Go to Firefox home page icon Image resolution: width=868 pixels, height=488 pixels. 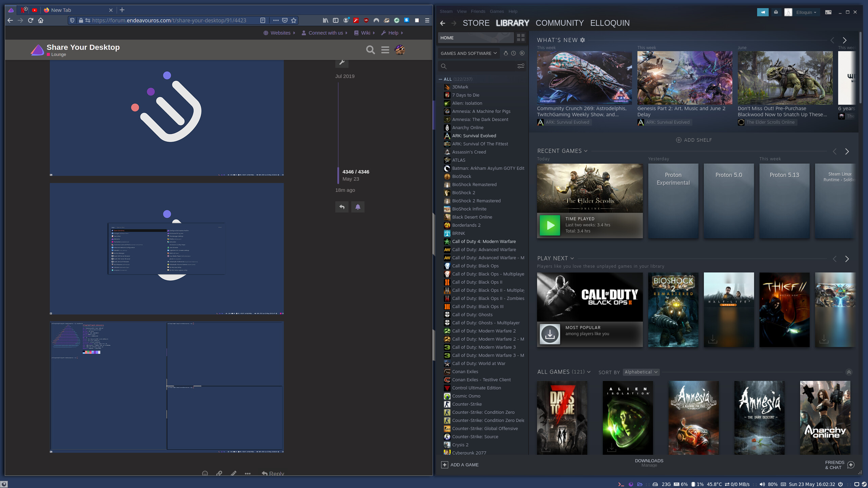pyautogui.click(x=41, y=20)
